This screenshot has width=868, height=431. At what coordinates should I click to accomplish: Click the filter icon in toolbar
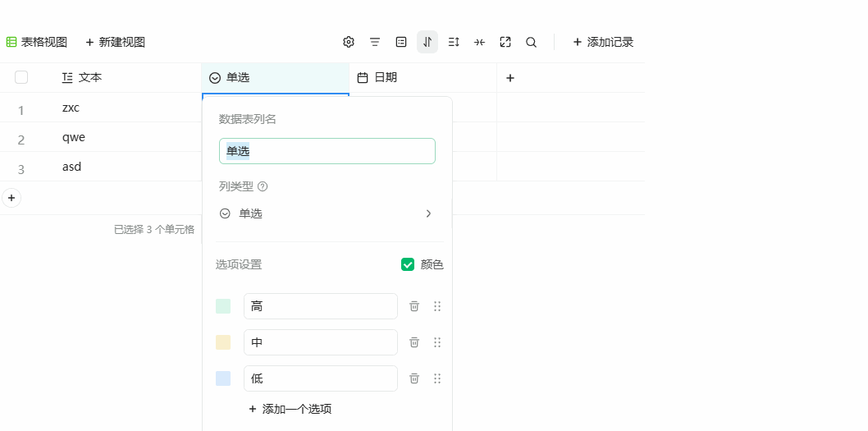375,42
